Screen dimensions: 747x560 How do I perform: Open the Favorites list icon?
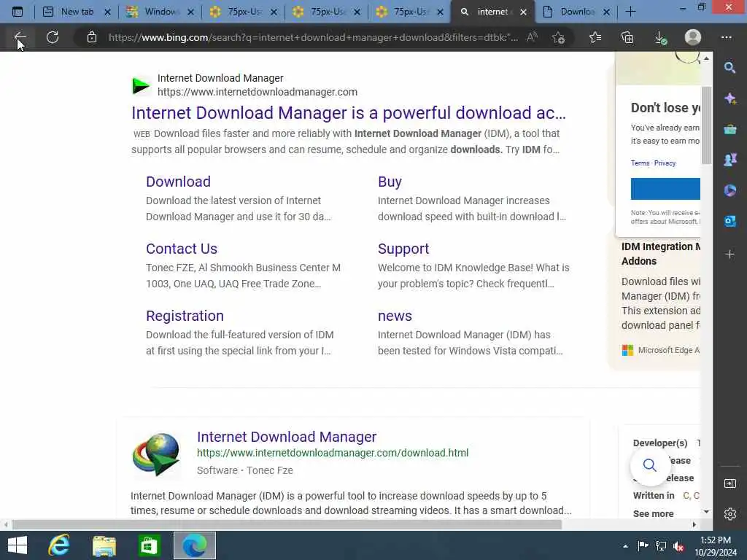click(595, 37)
